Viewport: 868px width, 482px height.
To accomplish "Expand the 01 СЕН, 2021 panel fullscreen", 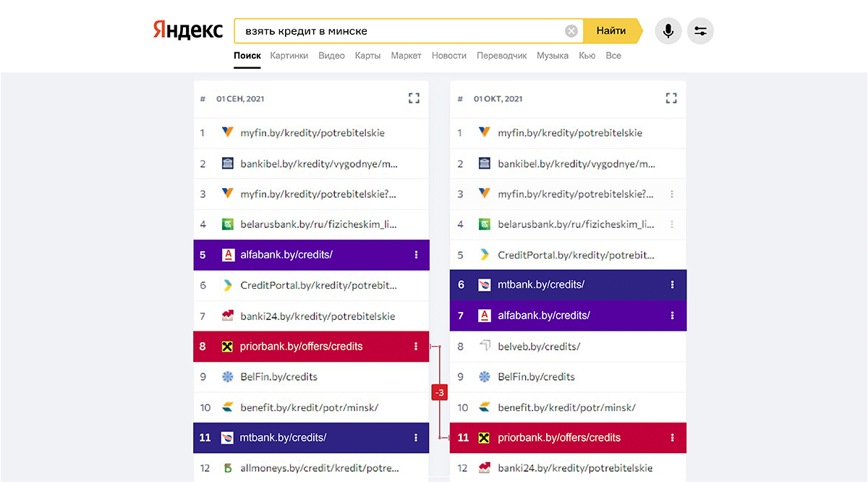I will point(414,98).
